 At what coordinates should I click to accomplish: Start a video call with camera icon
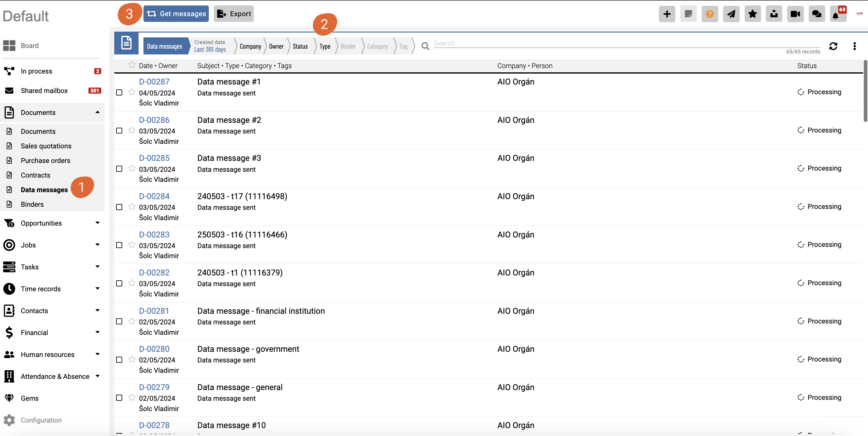pos(795,14)
